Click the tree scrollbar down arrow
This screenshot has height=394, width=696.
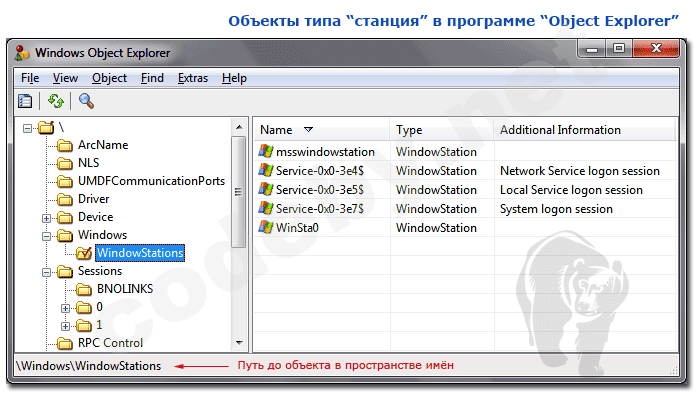239,343
